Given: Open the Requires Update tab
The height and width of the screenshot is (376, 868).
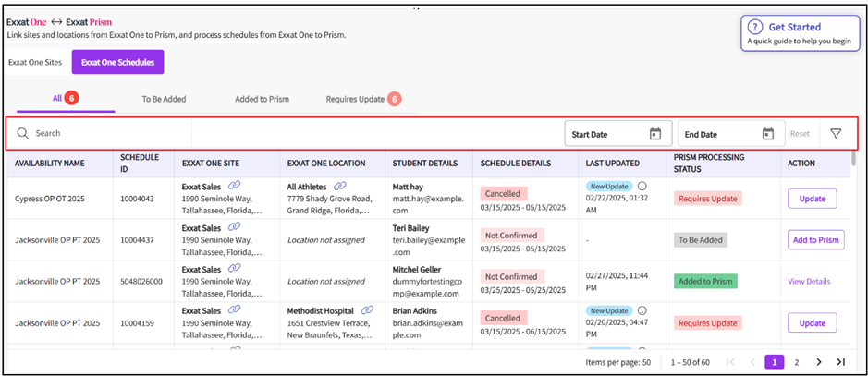Looking at the screenshot, I should [363, 100].
